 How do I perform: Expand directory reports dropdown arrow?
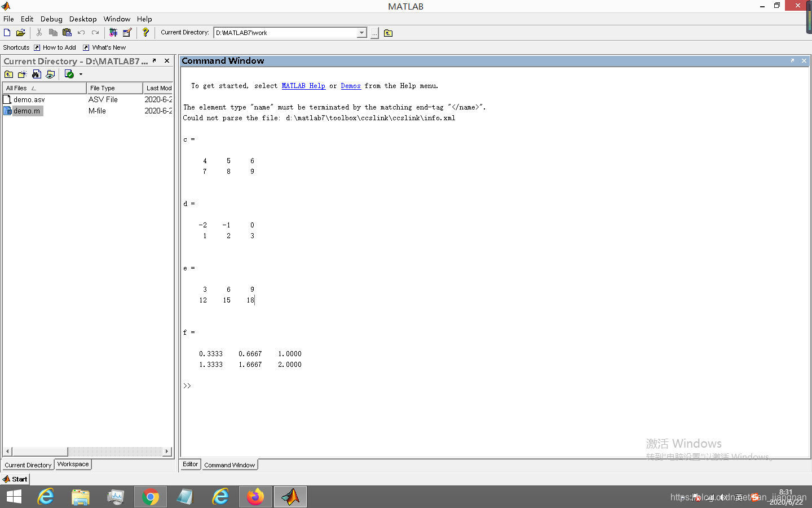[x=81, y=74]
